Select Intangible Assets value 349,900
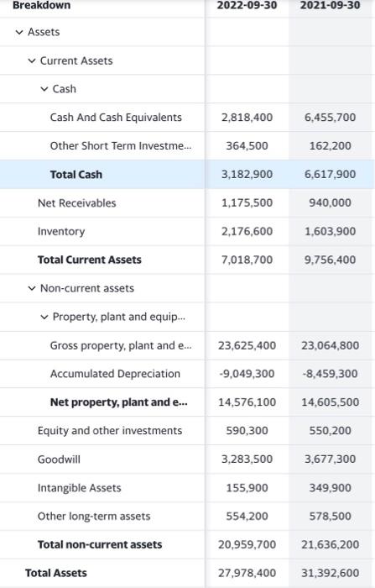This screenshot has width=375, height=588. point(330,488)
